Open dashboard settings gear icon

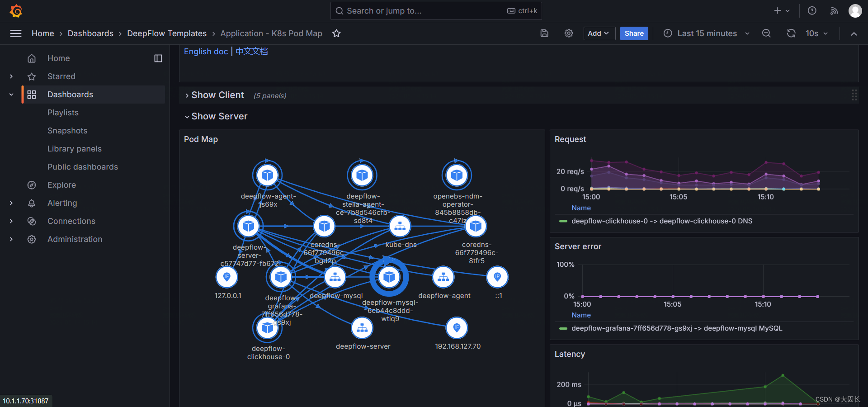point(569,33)
